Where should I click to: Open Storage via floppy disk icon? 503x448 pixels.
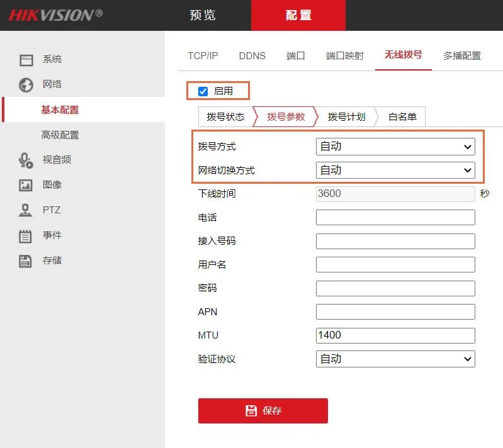click(x=26, y=260)
